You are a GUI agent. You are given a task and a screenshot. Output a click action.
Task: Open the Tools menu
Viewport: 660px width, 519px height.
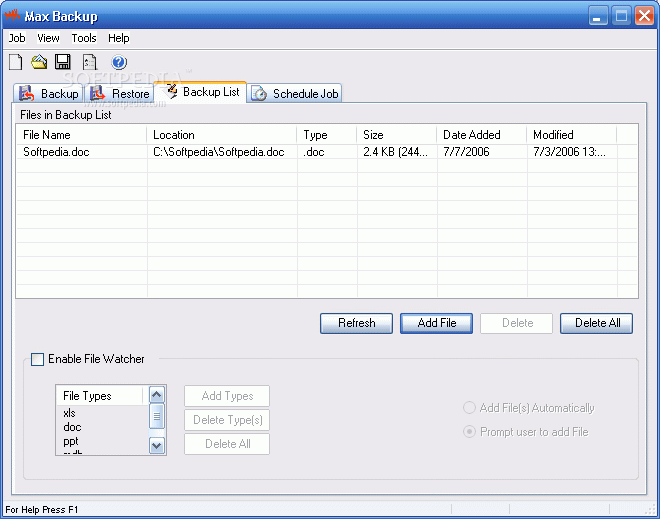click(x=84, y=38)
